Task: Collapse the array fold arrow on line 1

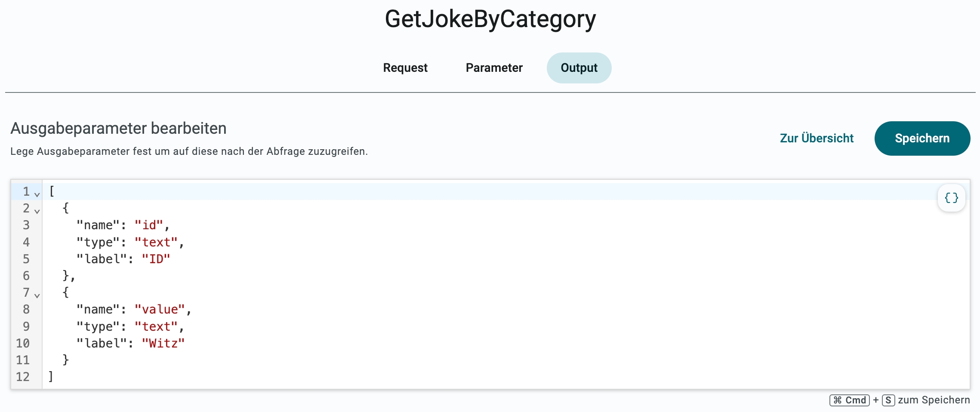Action: point(37,194)
